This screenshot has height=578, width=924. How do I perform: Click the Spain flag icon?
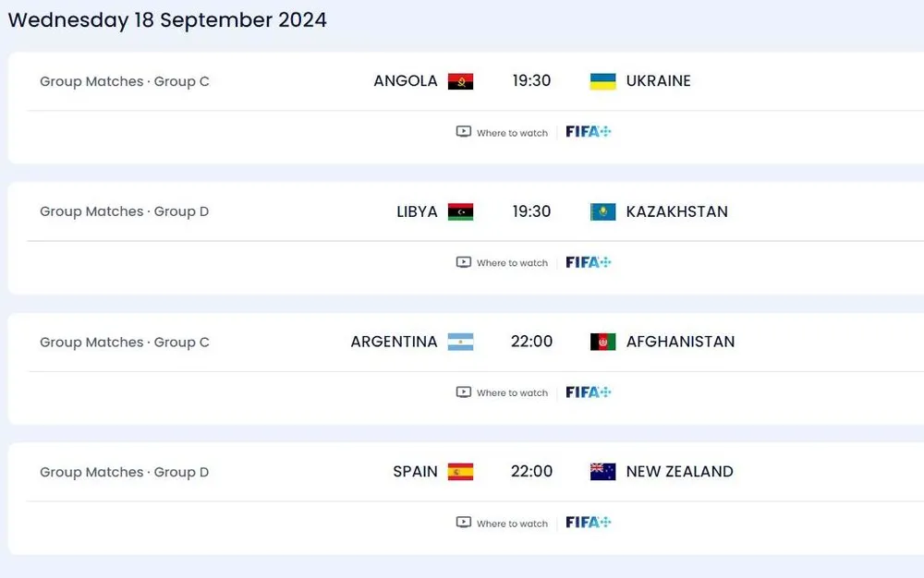460,472
